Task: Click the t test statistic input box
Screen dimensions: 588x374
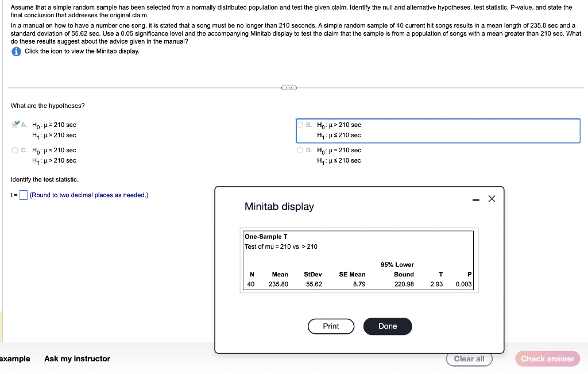Action: tap(23, 195)
